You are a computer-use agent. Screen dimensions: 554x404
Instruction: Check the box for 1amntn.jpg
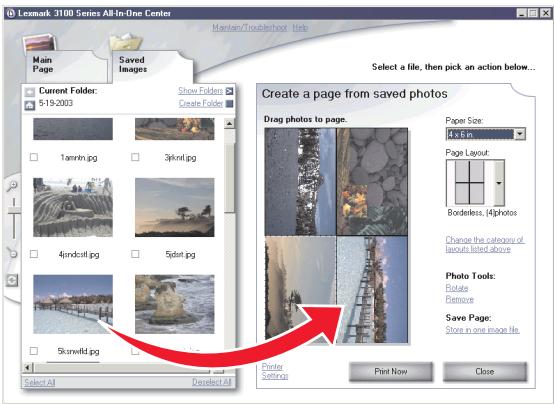coord(34,157)
